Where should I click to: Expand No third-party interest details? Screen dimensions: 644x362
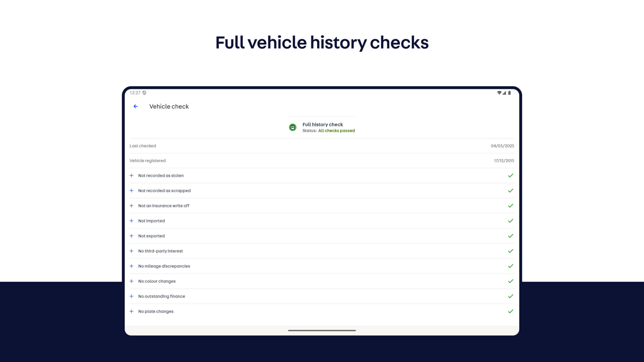tap(131, 251)
